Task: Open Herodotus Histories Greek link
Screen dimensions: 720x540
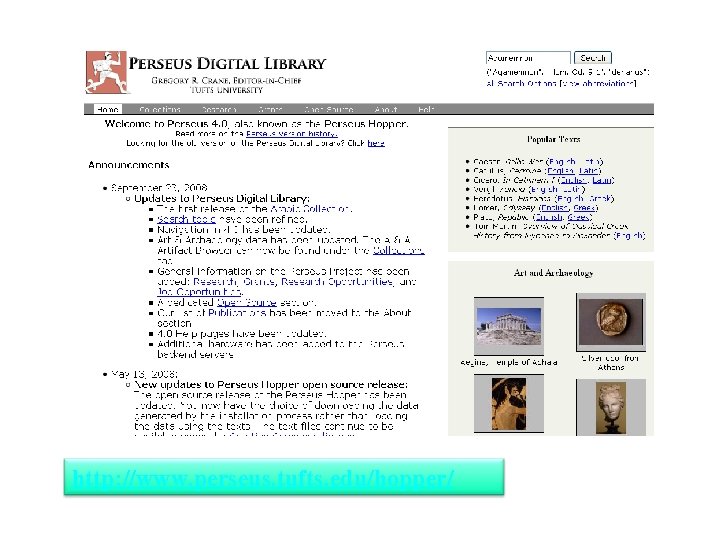Action: [x=599, y=198]
